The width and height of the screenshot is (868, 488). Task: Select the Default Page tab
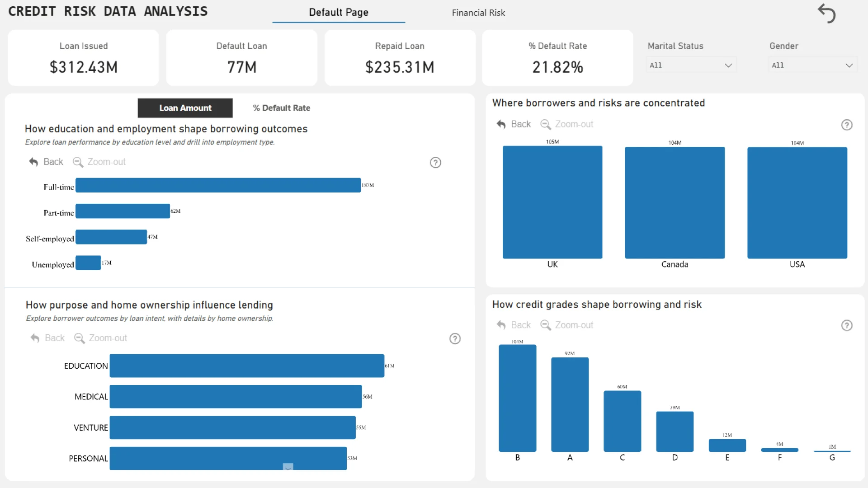[x=338, y=13]
